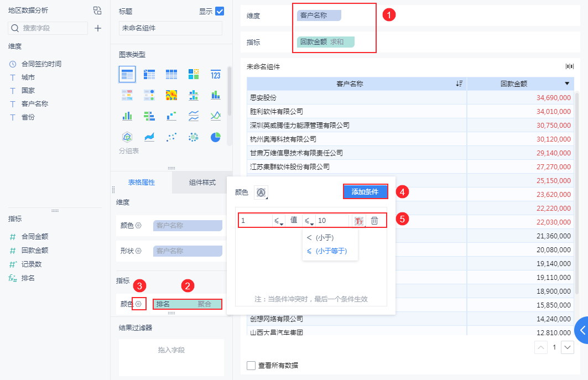Screen dimensions: 588x380
Task: Click the 添加条件 button
Action: 365,192
